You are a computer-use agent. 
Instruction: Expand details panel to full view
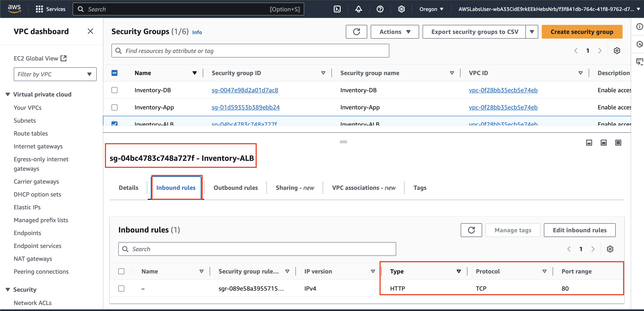[618, 143]
